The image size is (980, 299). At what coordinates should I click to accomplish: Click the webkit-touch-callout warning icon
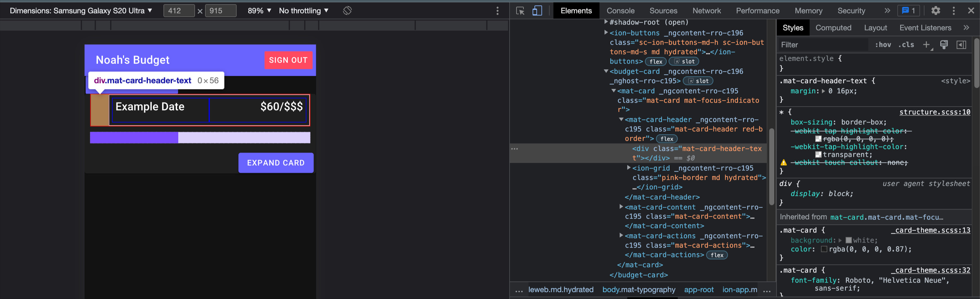pyautogui.click(x=784, y=163)
